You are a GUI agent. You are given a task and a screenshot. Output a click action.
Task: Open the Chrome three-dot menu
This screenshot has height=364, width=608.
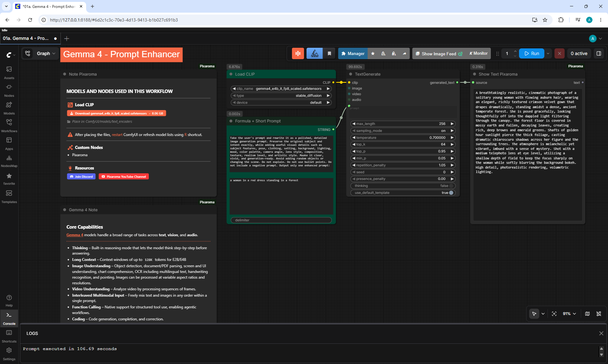coord(601,20)
